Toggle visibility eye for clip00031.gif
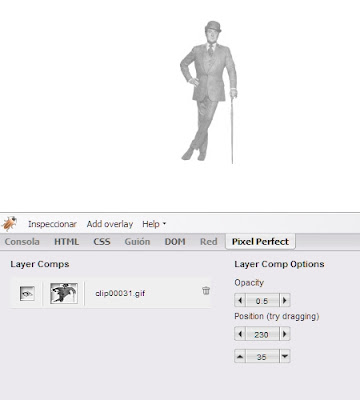This screenshot has width=360, height=400. 27,293
